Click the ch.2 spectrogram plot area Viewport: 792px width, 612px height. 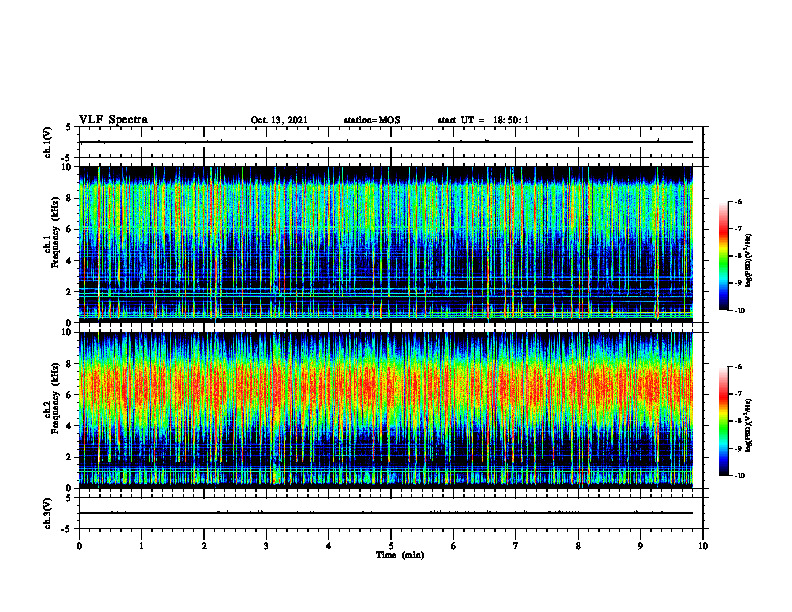point(386,410)
